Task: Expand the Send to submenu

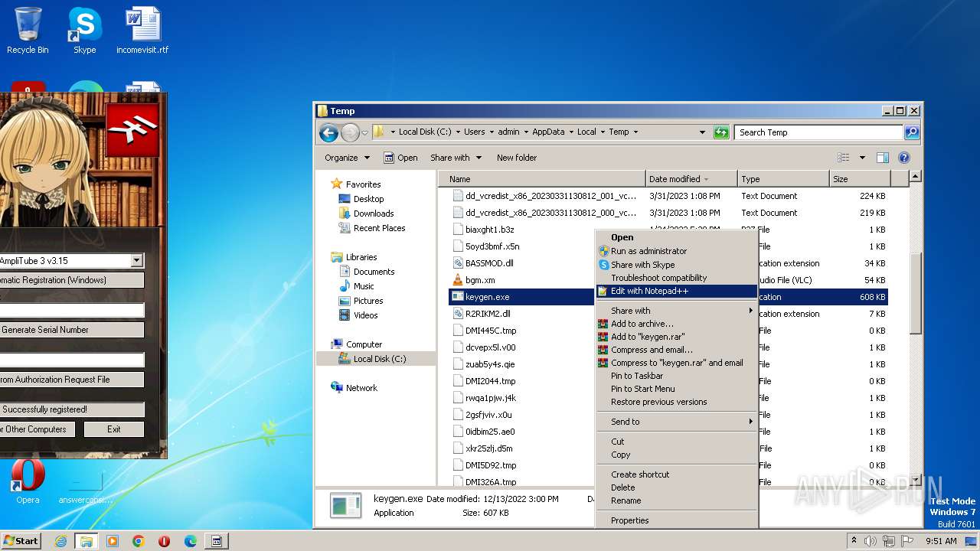Action: click(x=677, y=422)
